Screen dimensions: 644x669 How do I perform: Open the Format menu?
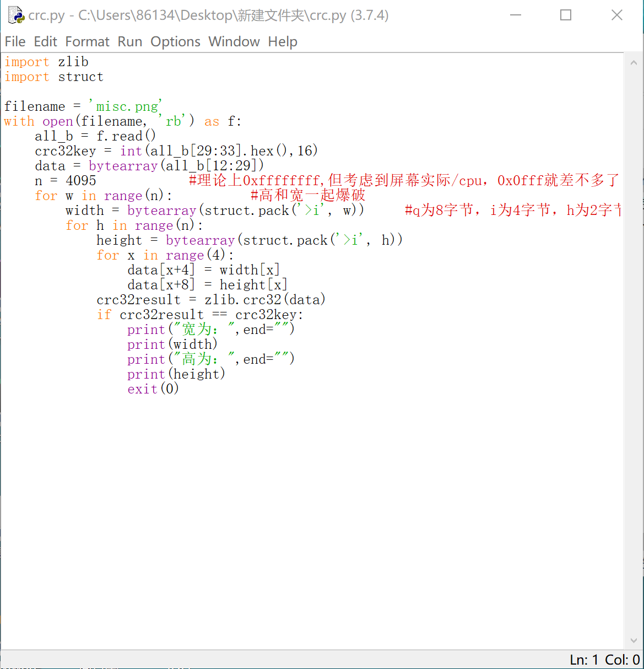[x=87, y=41]
